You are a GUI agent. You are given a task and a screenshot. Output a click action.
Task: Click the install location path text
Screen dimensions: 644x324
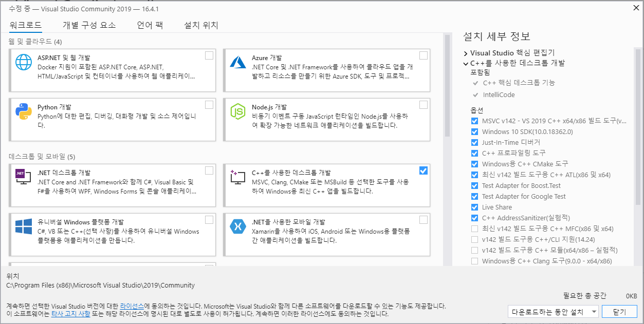(x=100, y=285)
